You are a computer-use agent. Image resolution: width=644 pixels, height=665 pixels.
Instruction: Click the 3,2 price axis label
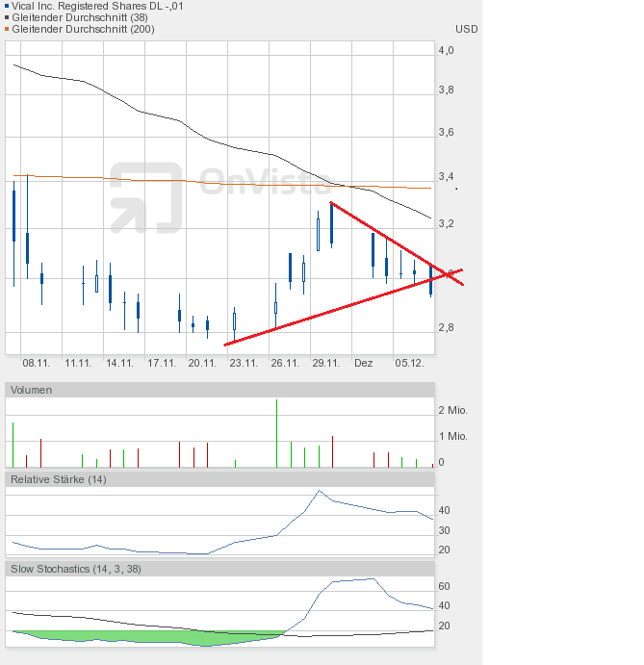(x=446, y=223)
